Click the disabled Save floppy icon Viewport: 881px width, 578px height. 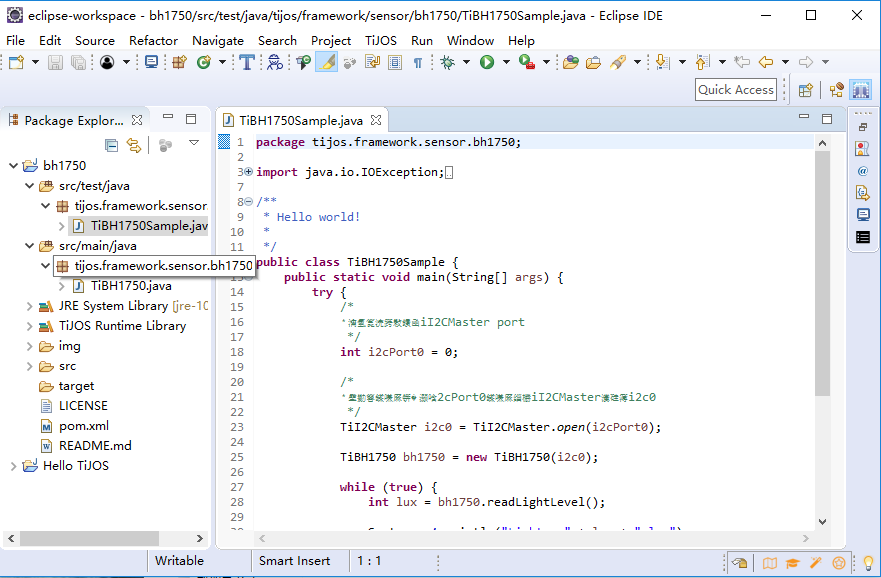55,62
